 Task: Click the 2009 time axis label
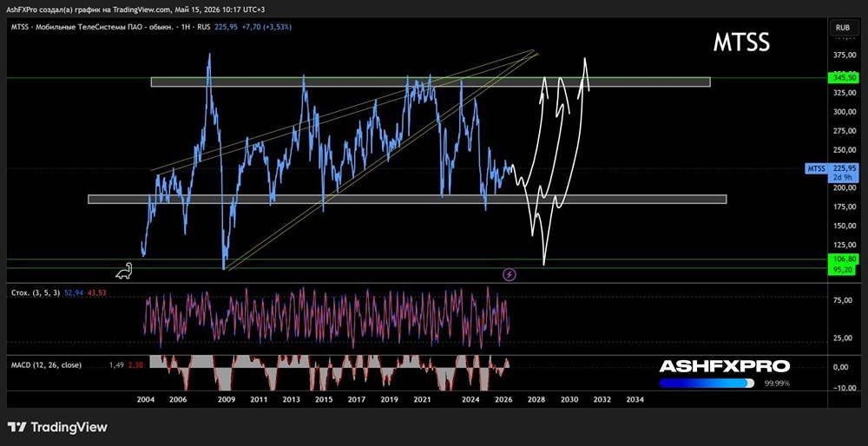[x=226, y=399]
